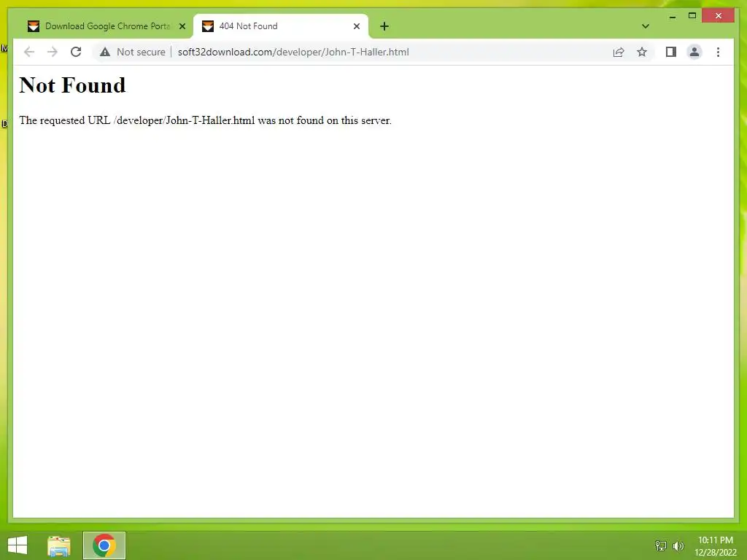Click the 404 Not Found tab favicon
The width and height of the screenshot is (747, 560).
[208, 26]
